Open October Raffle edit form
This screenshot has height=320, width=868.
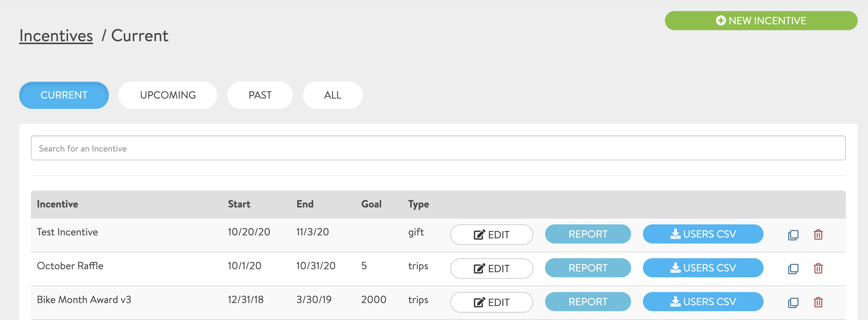(491, 269)
